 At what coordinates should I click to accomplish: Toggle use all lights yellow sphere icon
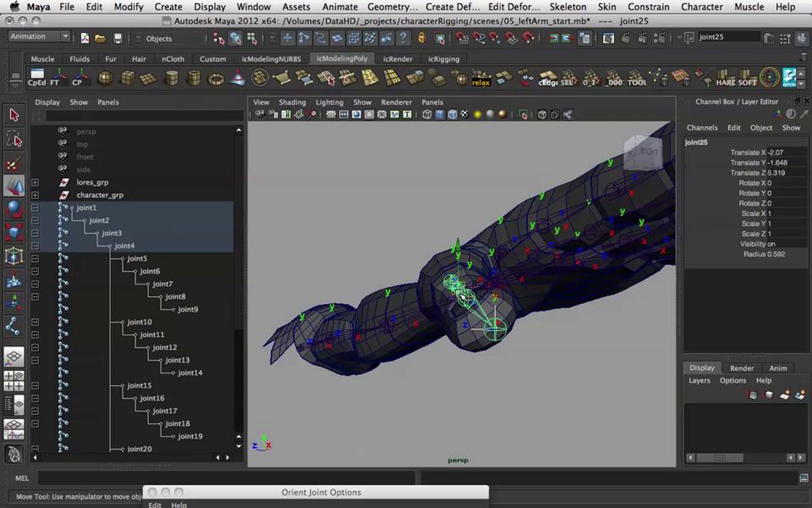pos(477,115)
